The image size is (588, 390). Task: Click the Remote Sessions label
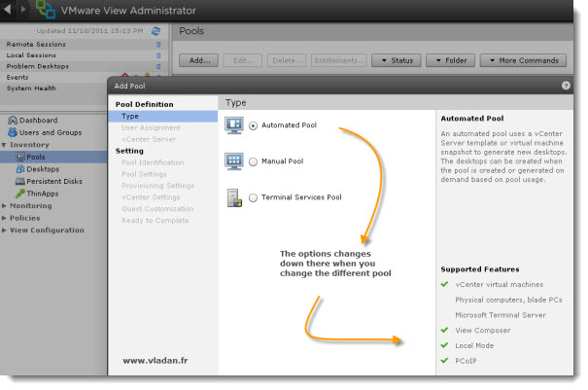tap(36, 45)
